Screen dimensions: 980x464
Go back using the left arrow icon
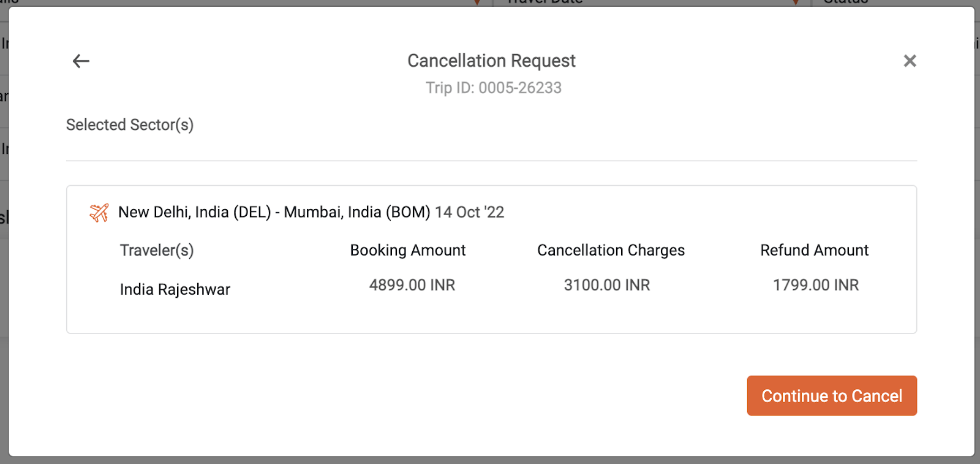tap(81, 61)
